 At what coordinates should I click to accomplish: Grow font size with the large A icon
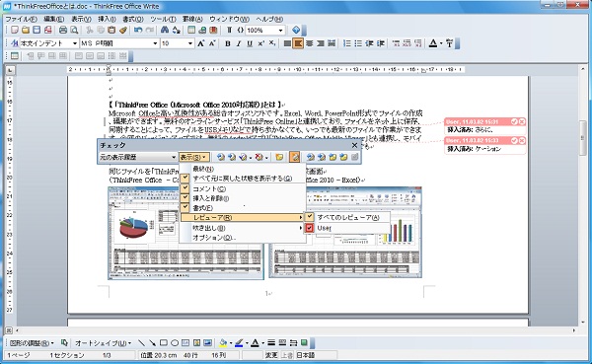[x=201, y=43]
